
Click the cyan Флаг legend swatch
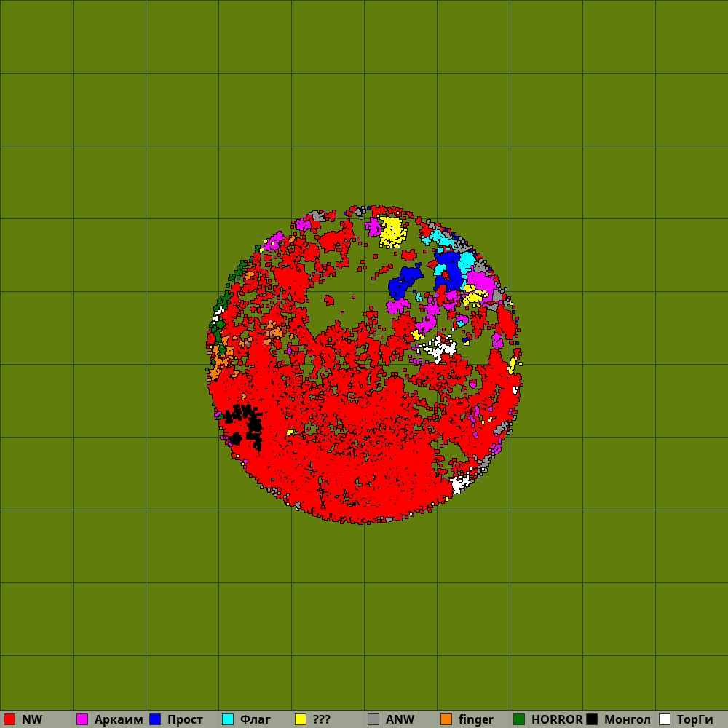click(228, 719)
